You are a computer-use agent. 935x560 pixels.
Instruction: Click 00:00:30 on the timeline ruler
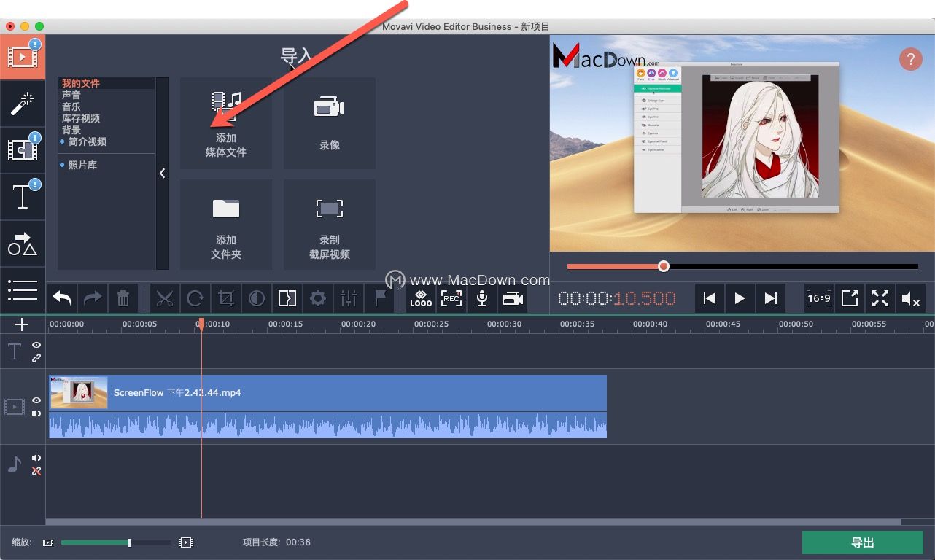point(504,324)
